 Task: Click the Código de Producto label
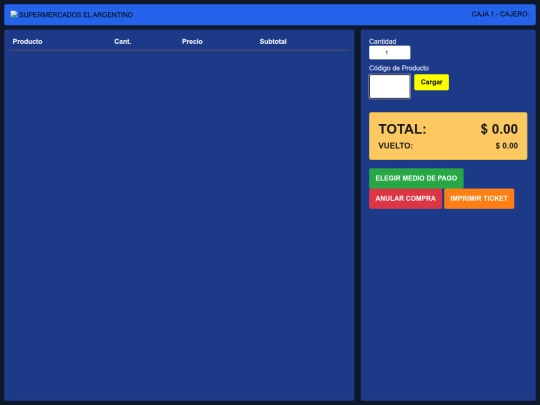pos(399,68)
